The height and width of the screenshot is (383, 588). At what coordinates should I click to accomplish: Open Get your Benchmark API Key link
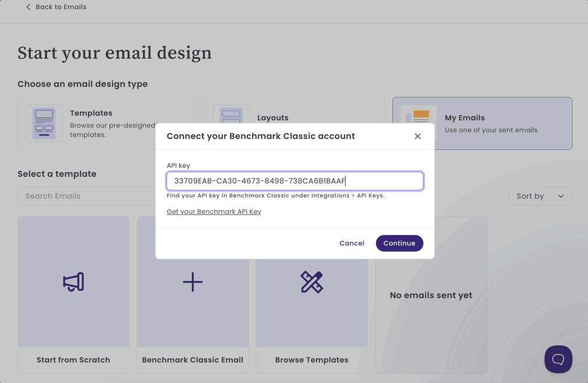point(214,211)
